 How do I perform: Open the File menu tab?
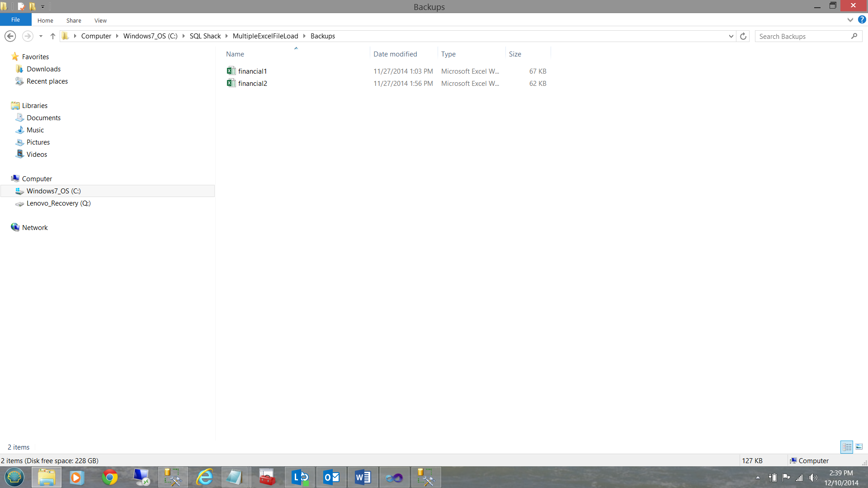pyautogui.click(x=15, y=20)
